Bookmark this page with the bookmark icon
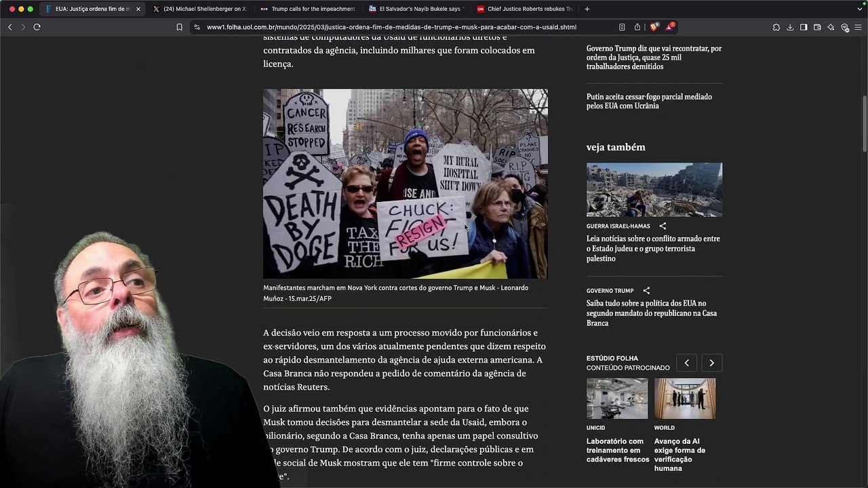868x488 pixels. click(179, 27)
